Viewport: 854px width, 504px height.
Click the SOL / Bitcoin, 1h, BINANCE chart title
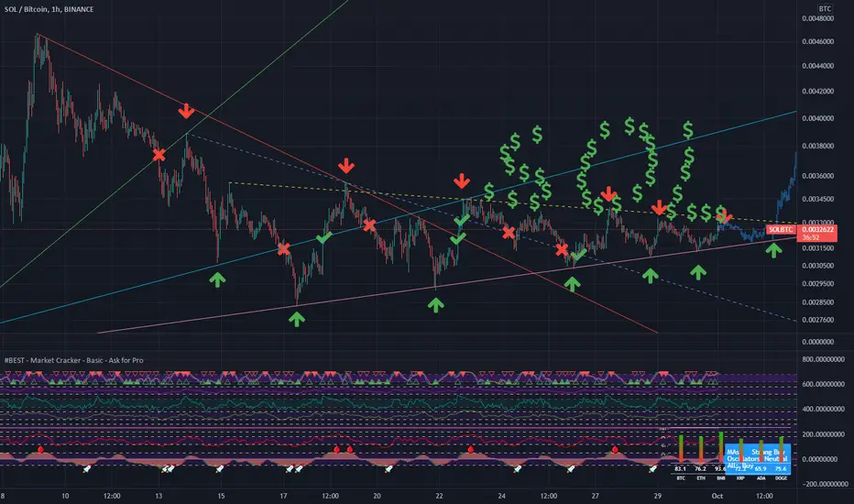49,9
